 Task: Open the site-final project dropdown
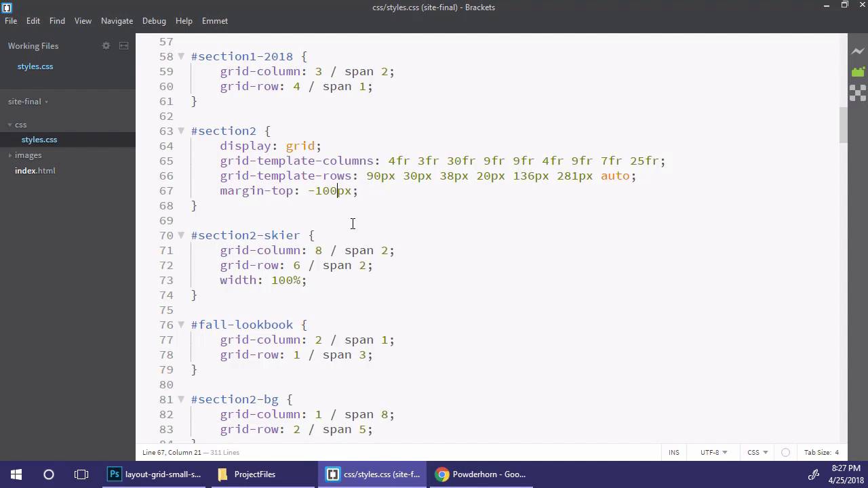(x=28, y=102)
